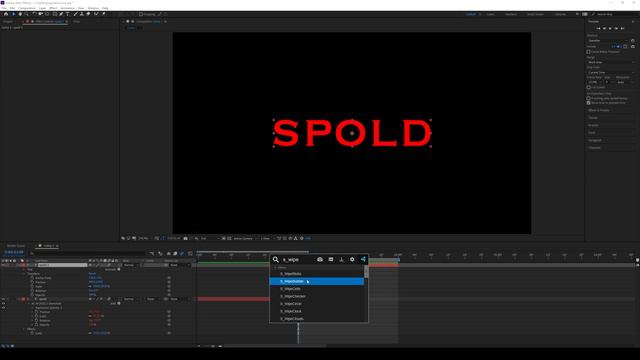Open the gear settings in the effect popup
Screen dimensions: 640x360
click(x=352, y=259)
